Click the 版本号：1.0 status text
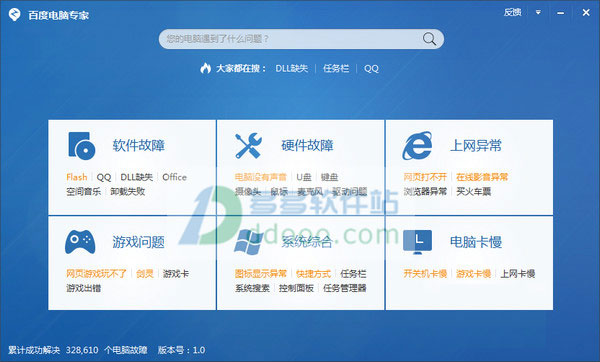Image resolution: width=600 pixels, height=362 pixels. coord(181,350)
